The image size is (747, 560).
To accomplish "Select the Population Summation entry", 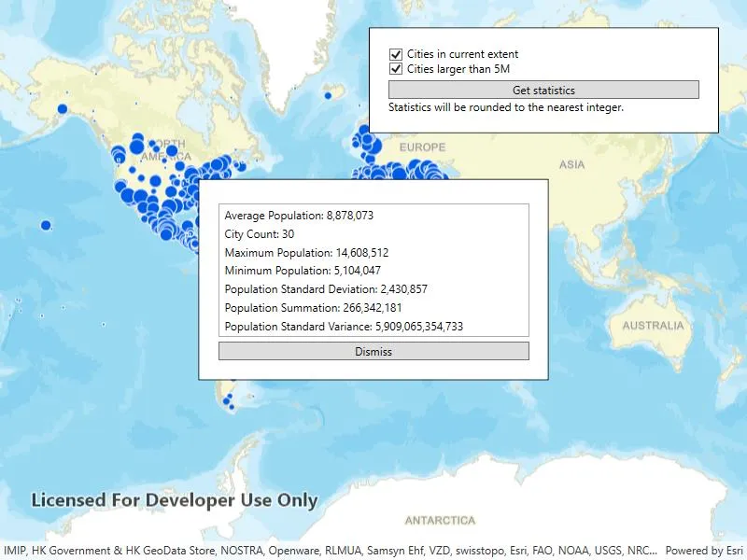I will (x=373, y=308).
